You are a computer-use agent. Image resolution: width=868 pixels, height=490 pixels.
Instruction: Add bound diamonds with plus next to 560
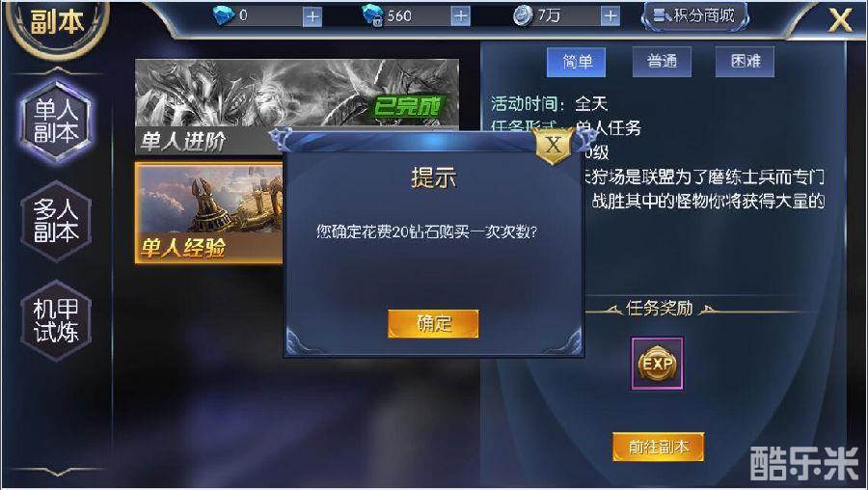point(461,16)
